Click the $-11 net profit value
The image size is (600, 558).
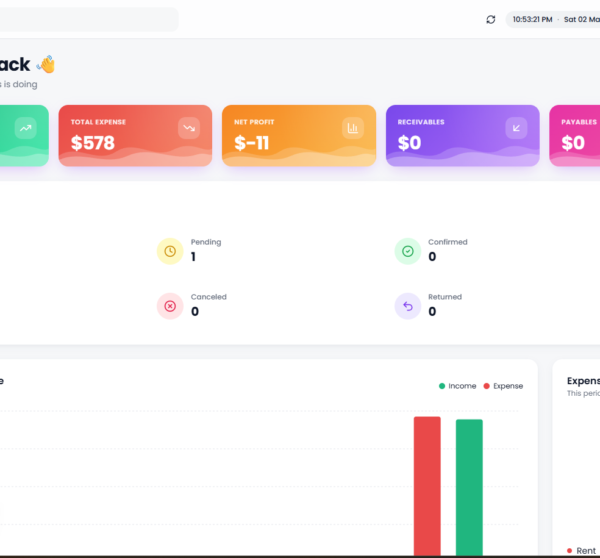coord(251,143)
